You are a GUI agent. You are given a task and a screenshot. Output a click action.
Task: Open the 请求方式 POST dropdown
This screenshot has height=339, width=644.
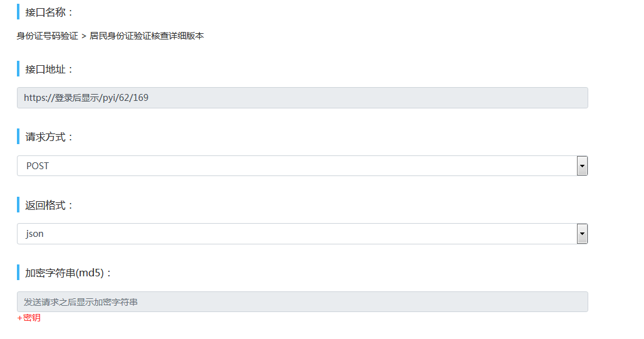pyautogui.click(x=296, y=166)
